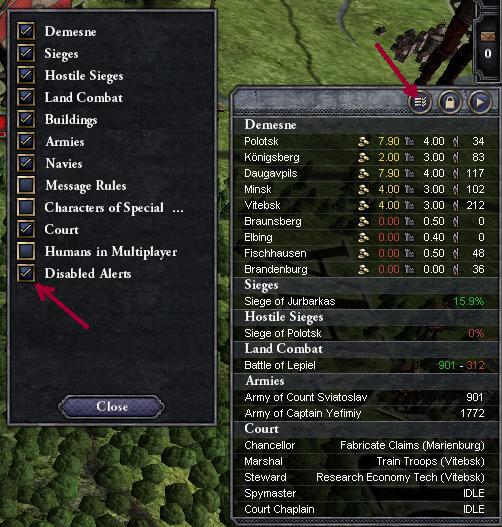Select Army of Captain Yefimiy
This screenshot has width=502, height=527.
(x=366, y=413)
